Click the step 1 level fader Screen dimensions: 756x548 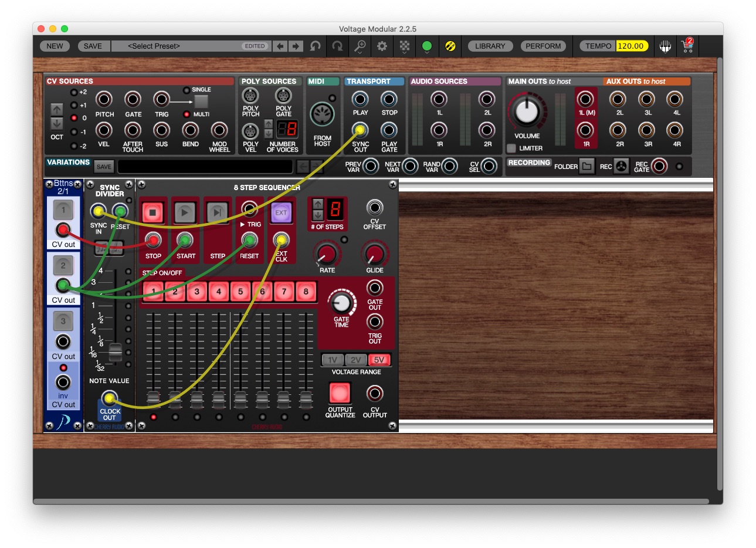[153, 400]
